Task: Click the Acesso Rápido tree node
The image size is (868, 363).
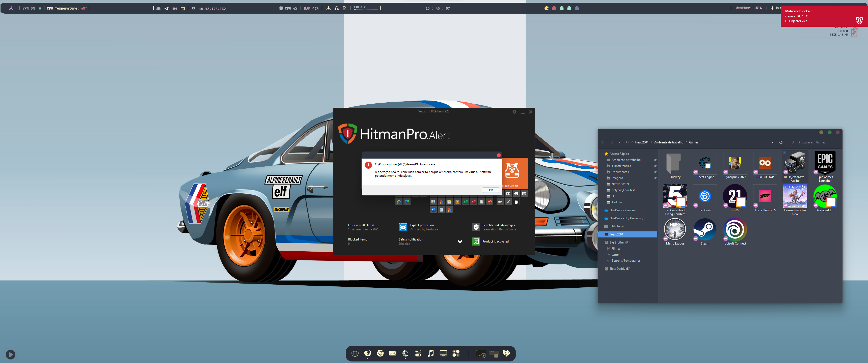Action: [619, 154]
